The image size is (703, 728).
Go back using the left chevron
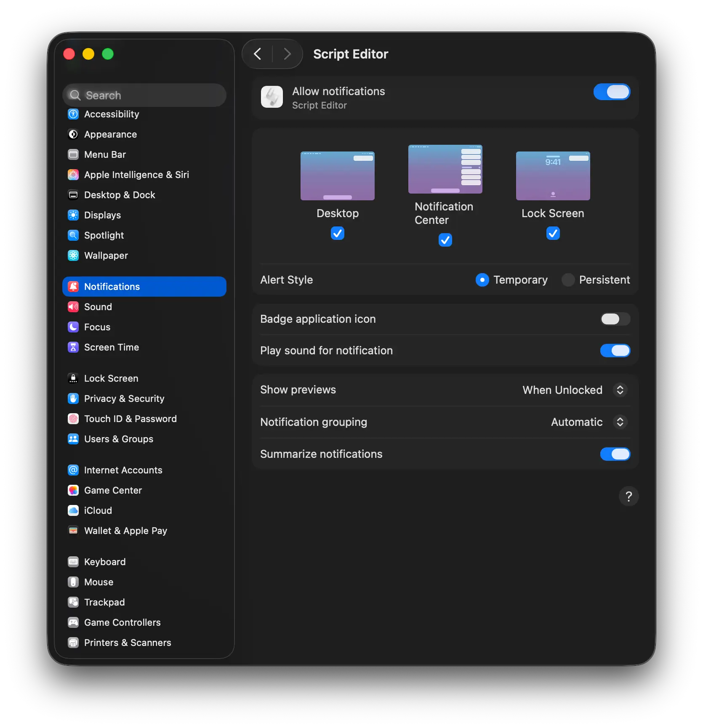pyautogui.click(x=258, y=54)
